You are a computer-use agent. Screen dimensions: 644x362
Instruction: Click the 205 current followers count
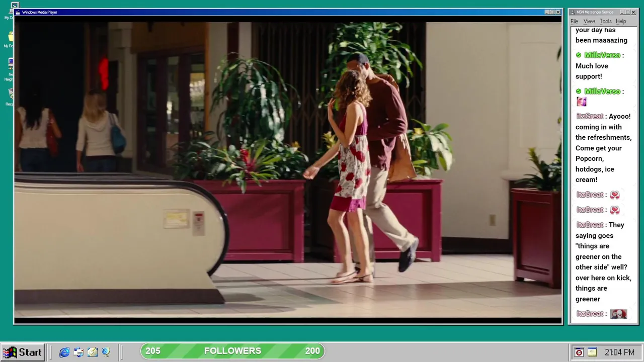coord(153,351)
